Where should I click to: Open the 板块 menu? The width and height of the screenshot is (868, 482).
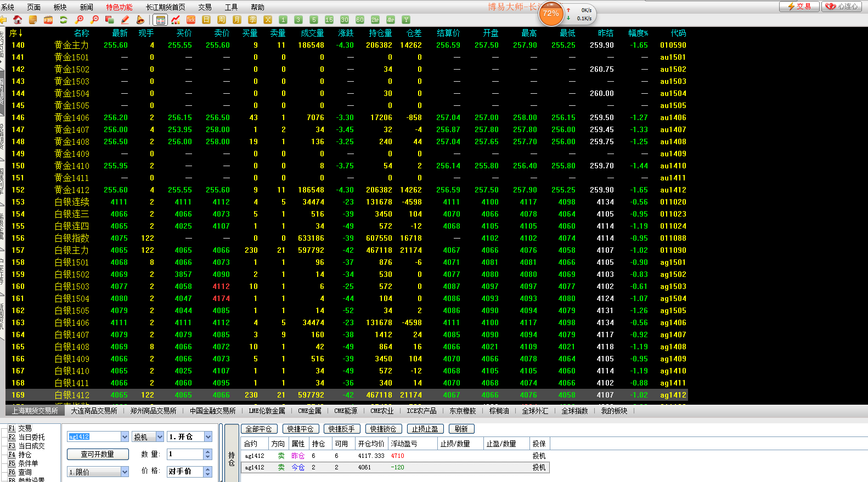[60, 7]
